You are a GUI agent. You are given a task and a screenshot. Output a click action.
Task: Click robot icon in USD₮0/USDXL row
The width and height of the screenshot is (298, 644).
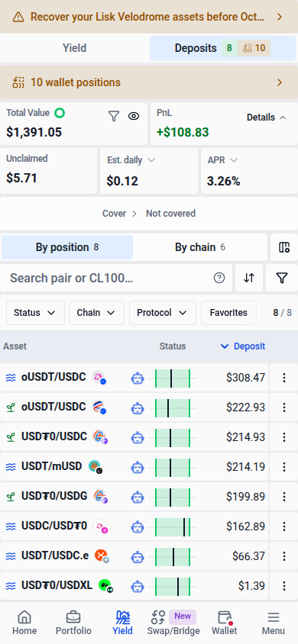coord(138,586)
